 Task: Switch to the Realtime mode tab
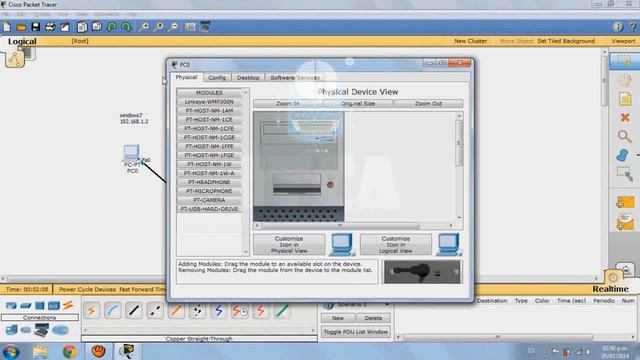click(610, 289)
